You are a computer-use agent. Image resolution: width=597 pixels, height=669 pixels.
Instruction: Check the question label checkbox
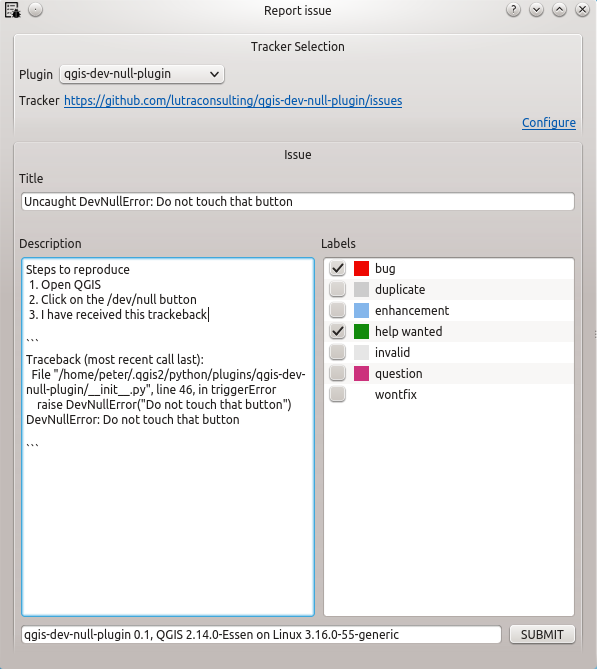[x=338, y=373]
